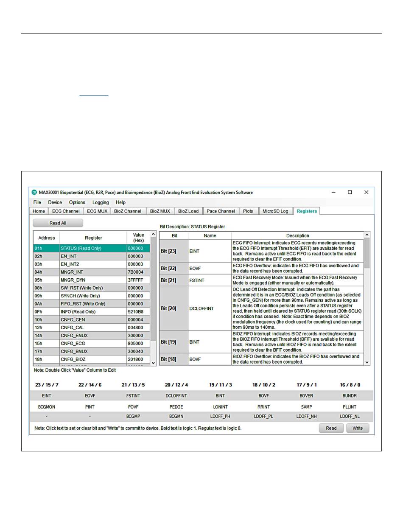Screen dimensions: 403x532
Task: Select the CNFG_BIOZ register row
Action: click(92, 359)
